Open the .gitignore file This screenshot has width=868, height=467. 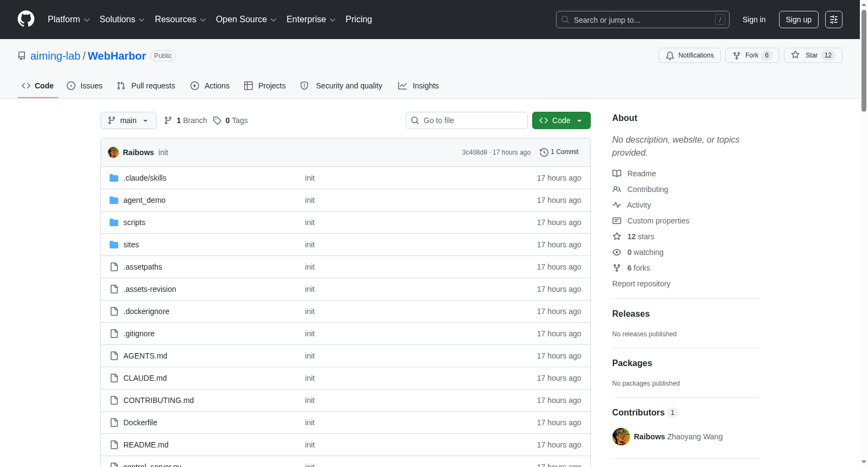click(139, 334)
